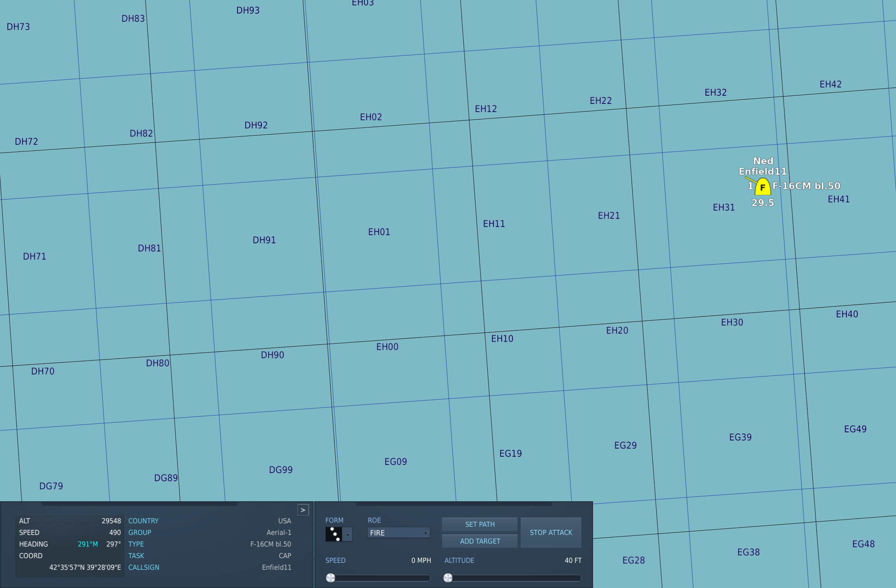Screen dimensions: 896x588
Task: Click the grid label EH31
Action: [x=724, y=208]
